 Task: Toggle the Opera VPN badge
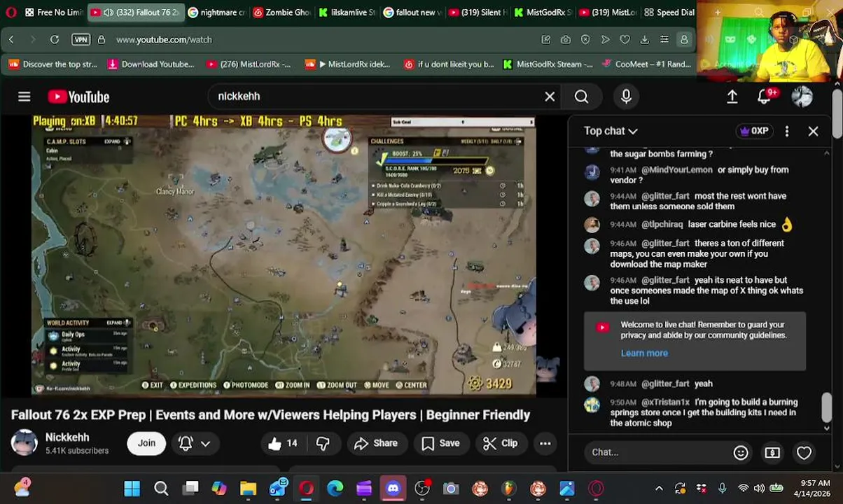point(81,40)
